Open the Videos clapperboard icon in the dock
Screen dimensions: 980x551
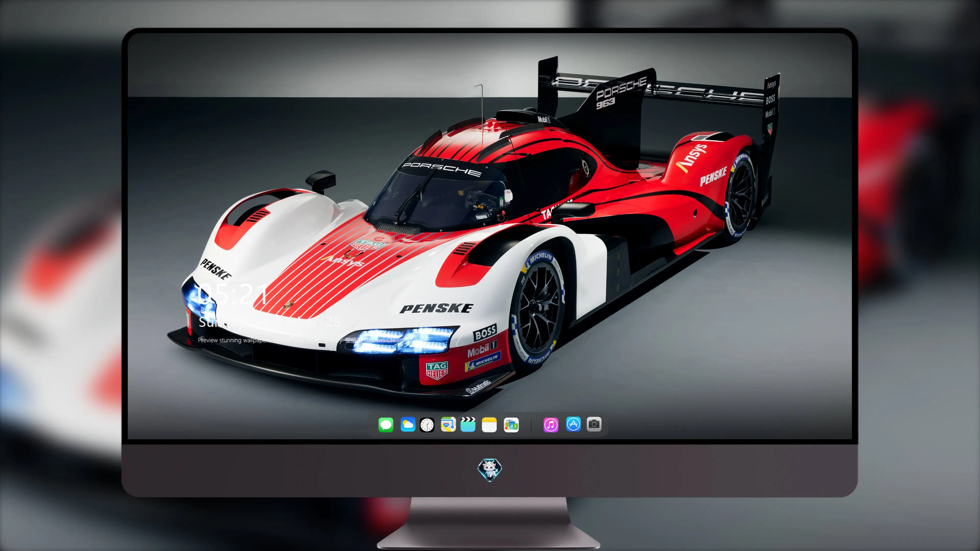click(x=468, y=424)
